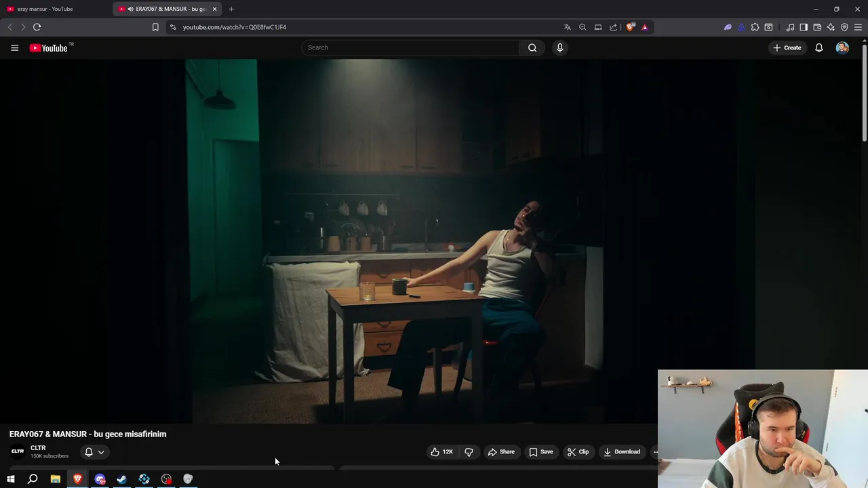Close the ERAY067 & MANSUR tab
This screenshot has width=868, height=488.
point(214,9)
